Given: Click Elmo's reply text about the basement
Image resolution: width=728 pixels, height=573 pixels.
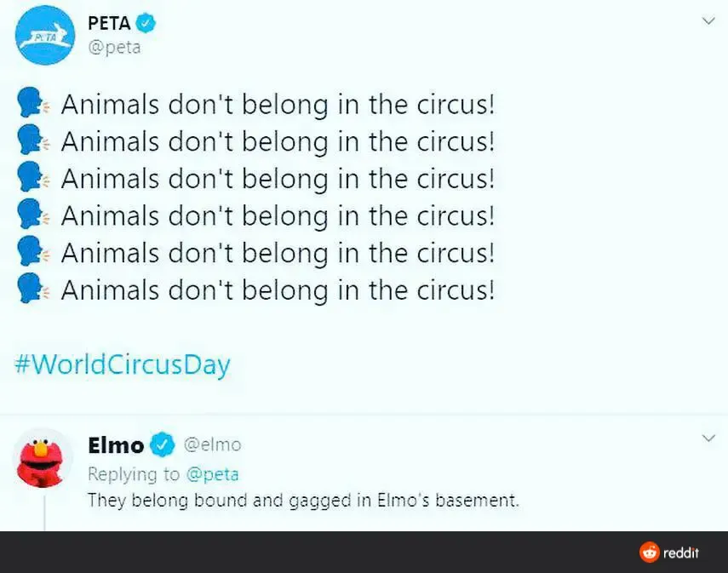Looking at the screenshot, I should click(303, 500).
